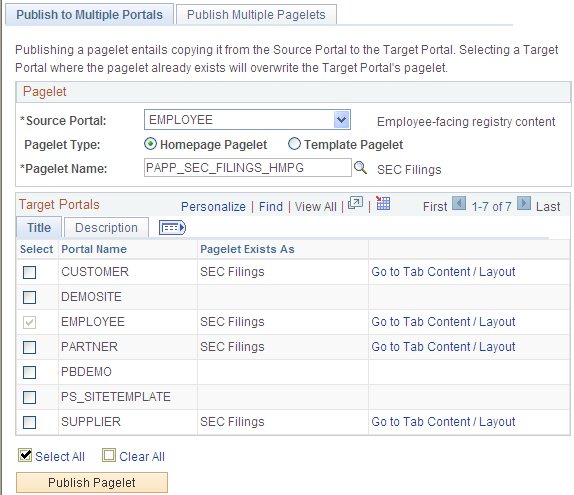
Task: Check the CUSTOMER portal checkbox
Action: 29,272
